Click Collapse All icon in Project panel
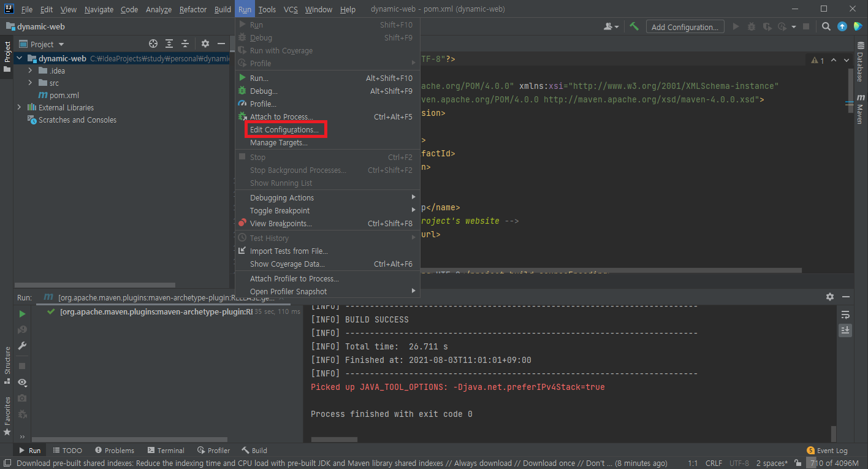 point(186,44)
